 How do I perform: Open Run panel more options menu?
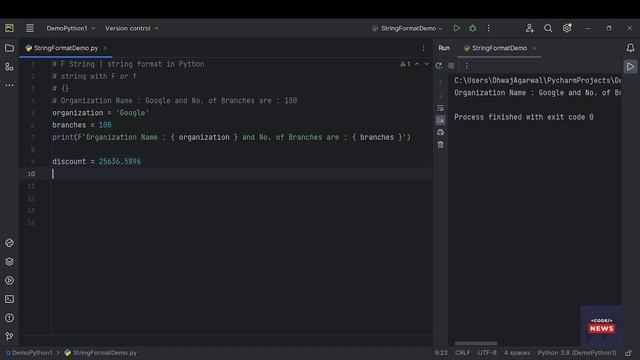click(x=467, y=66)
